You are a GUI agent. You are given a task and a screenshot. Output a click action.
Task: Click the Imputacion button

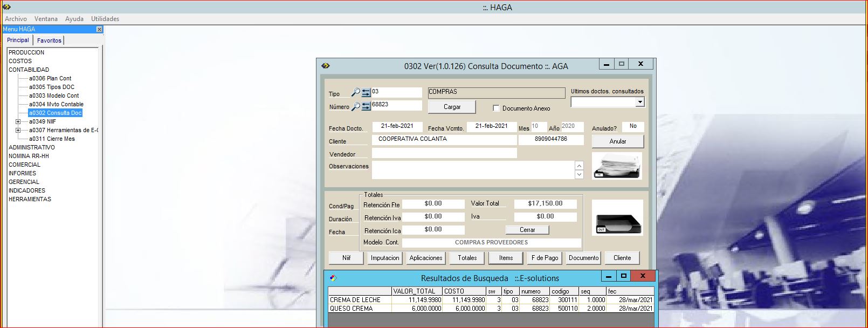385,258
